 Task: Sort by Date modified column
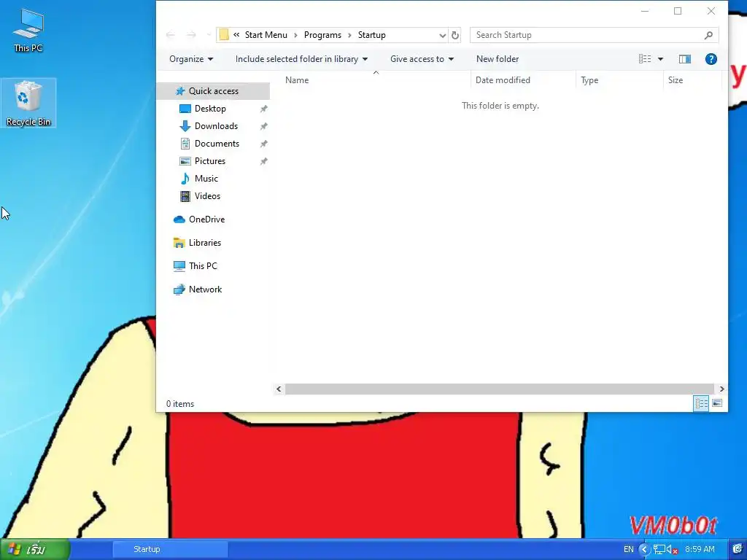(523, 80)
